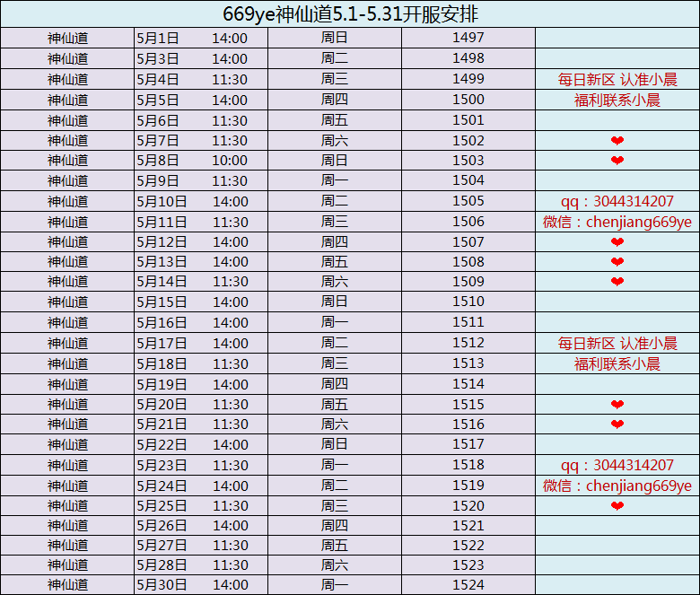700x595 pixels.
Task: Select the heart icon in the 5月12日 row
Action: [617, 242]
